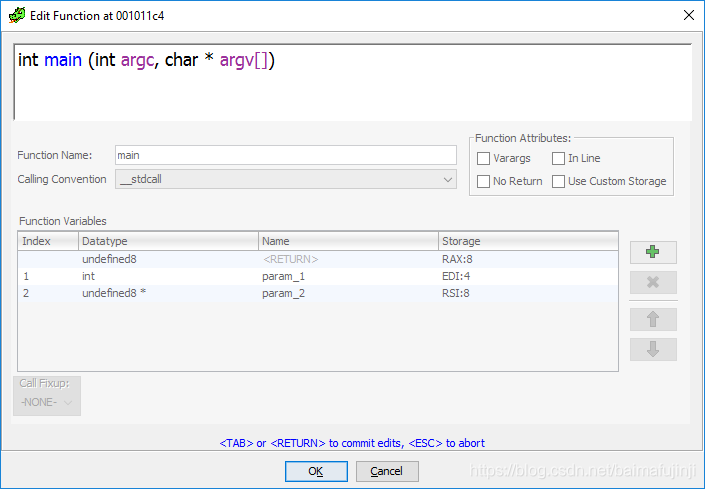Select the param_1 name cell
The height and width of the screenshot is (489, 705).
pyautogui.click(x=348, y=276)
